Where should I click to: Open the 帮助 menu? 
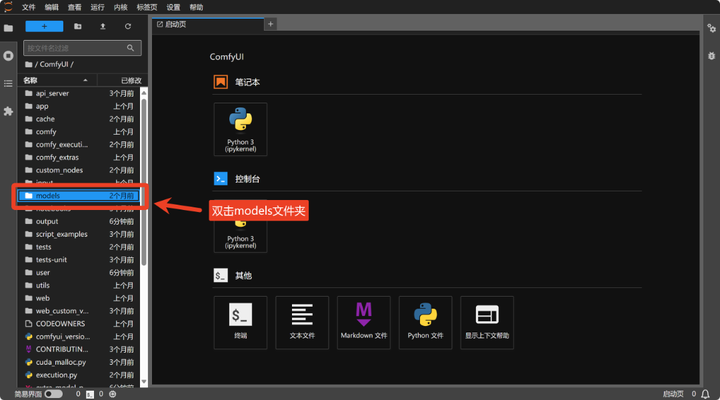click(196, 7)
